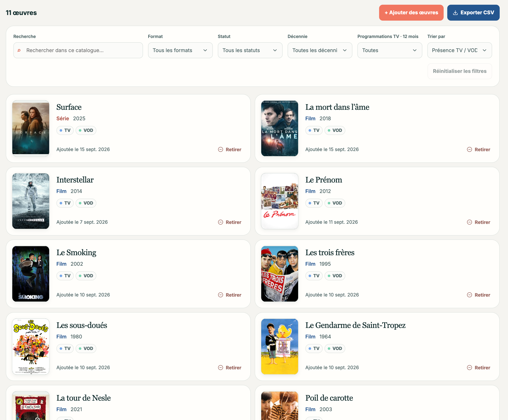Click Réinitialiser les filtres

tap(459, 71)
